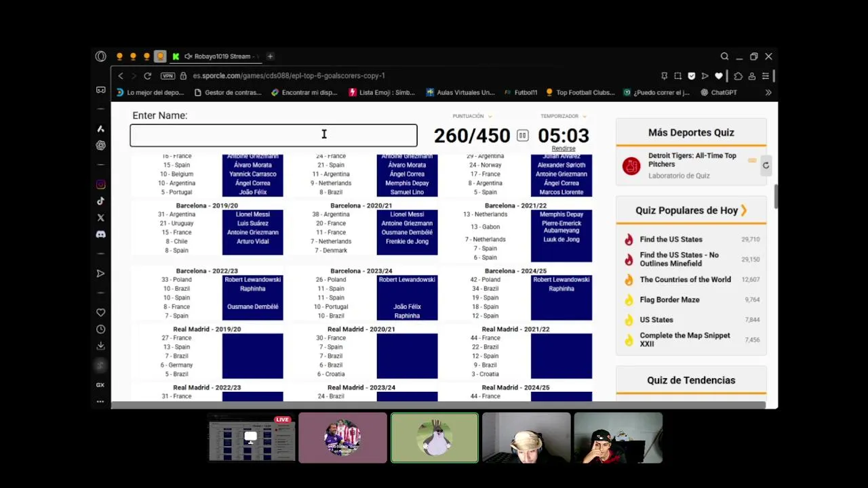Reload the Sporcle page

point(147,76)
